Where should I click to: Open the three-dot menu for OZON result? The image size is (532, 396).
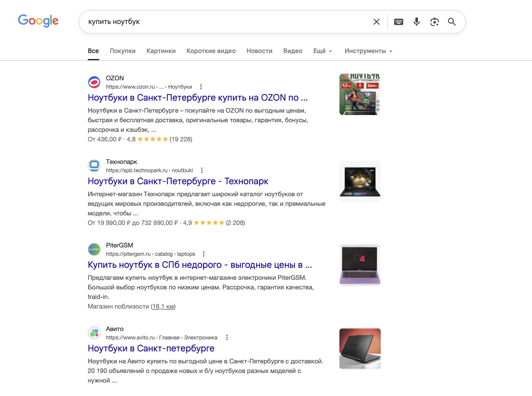[201, 87]
